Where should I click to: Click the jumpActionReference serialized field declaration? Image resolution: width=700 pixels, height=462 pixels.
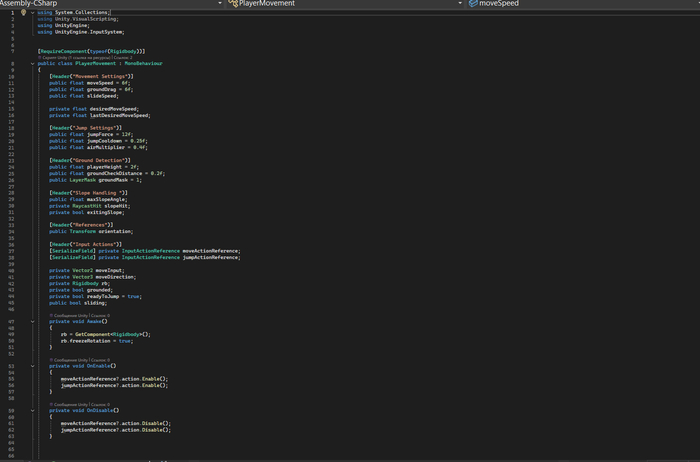point(211,257)
